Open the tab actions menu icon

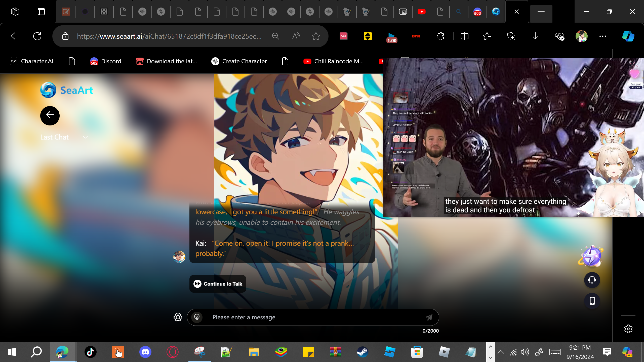click(41, 12)
